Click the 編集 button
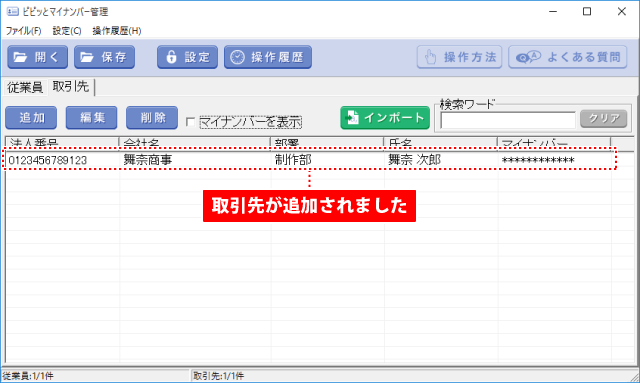The width and height of the screenshot is (640, 383). tap(91, 118)
